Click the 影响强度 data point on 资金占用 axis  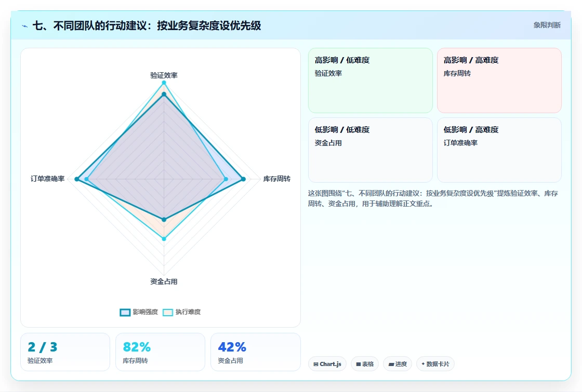[x=164, y=220]
